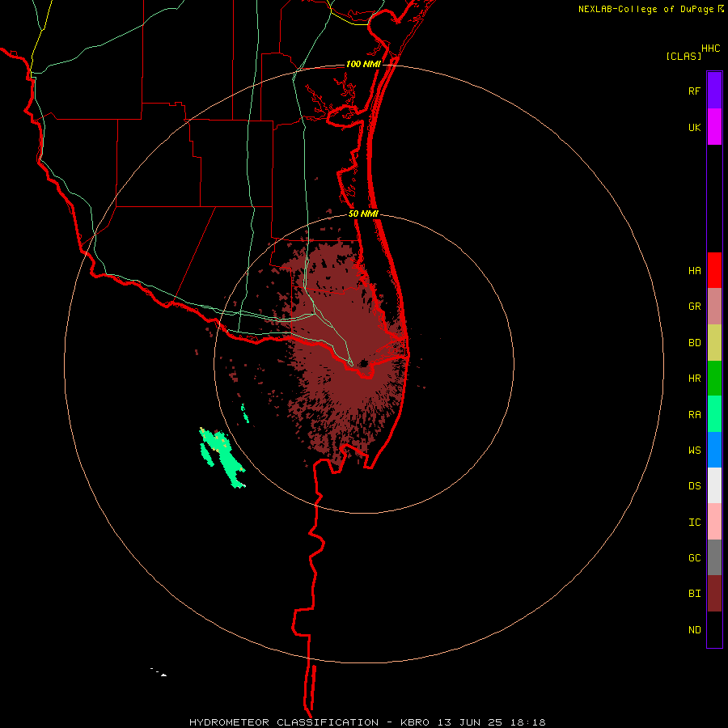Click the DS legend label
This screenshot has height=728, width=728.
[694, 486]
